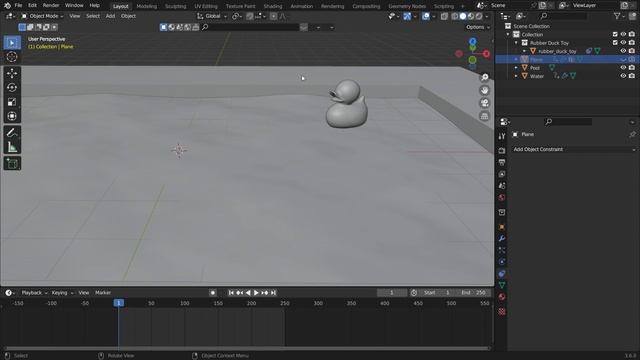Image resolution: width=640 pixels, height=360 pixels.
Task: Open the File menu
Action: (x=18, y=5)
